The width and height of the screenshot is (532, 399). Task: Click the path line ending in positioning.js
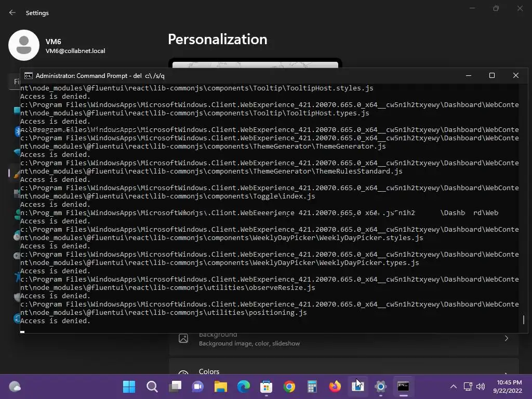pos(163,313)
